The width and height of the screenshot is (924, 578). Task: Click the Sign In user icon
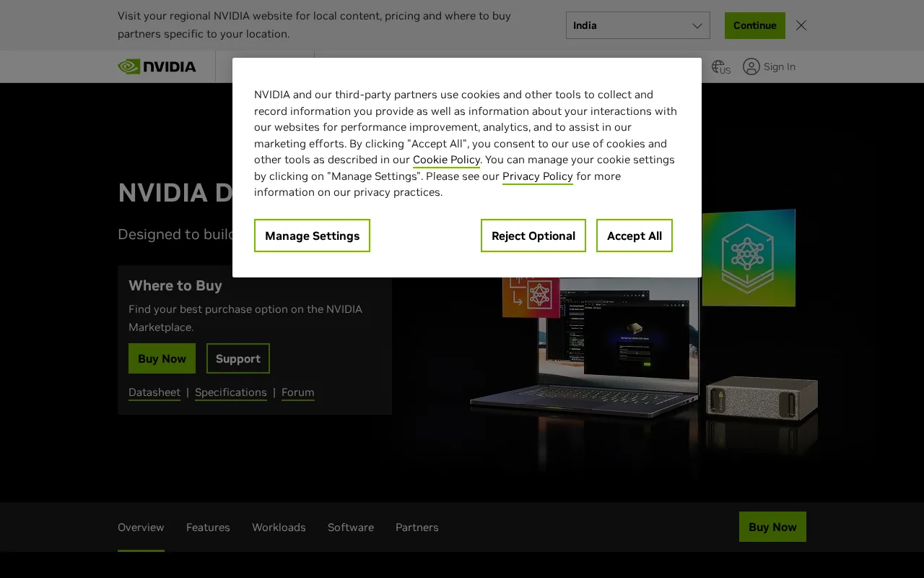[x=751, y=66]
